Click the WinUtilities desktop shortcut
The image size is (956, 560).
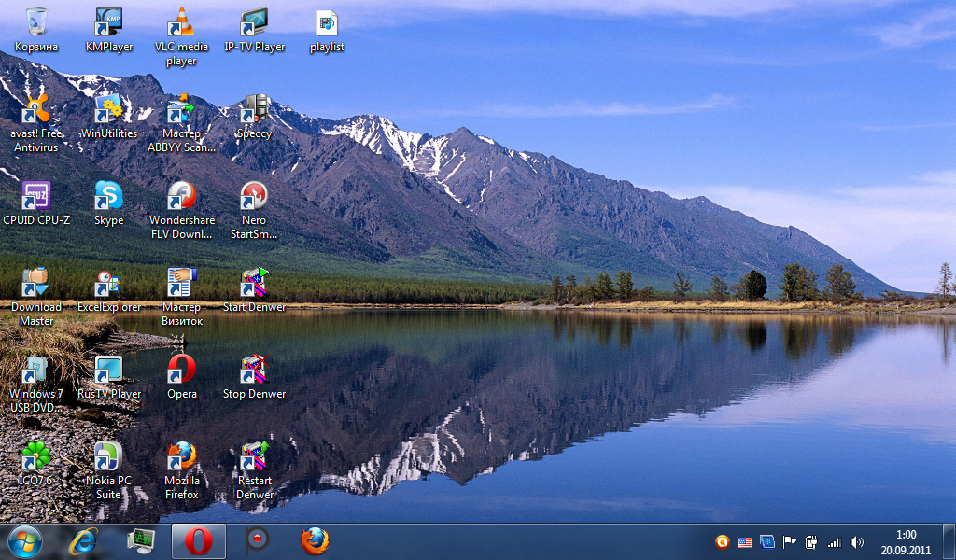[108, 110]
